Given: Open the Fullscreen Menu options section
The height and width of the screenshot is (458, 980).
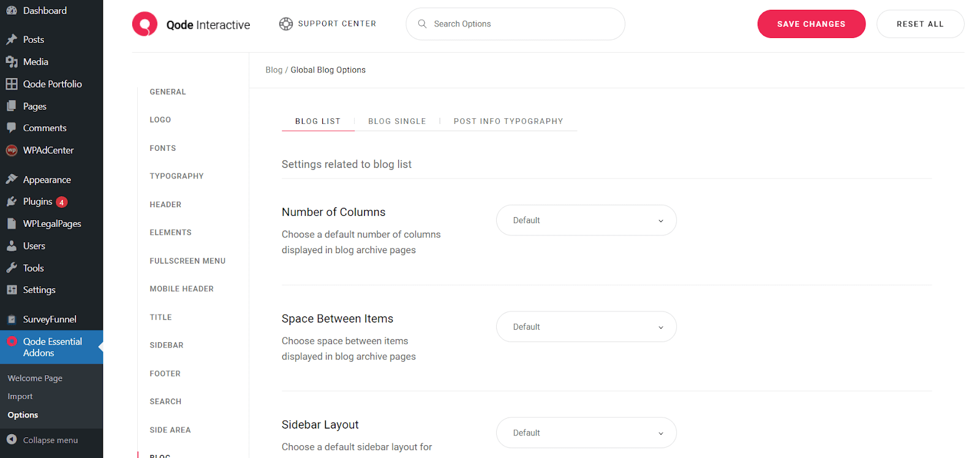Looking at the screenshot, I should 187,261.
